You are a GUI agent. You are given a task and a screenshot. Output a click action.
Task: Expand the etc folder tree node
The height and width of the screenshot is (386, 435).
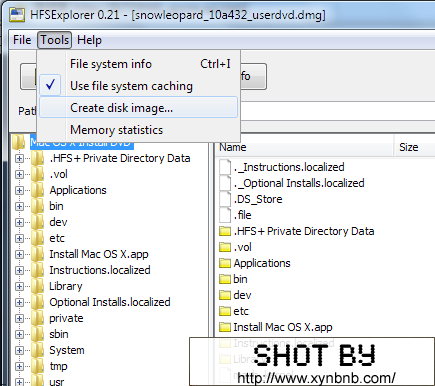[19, 239]
